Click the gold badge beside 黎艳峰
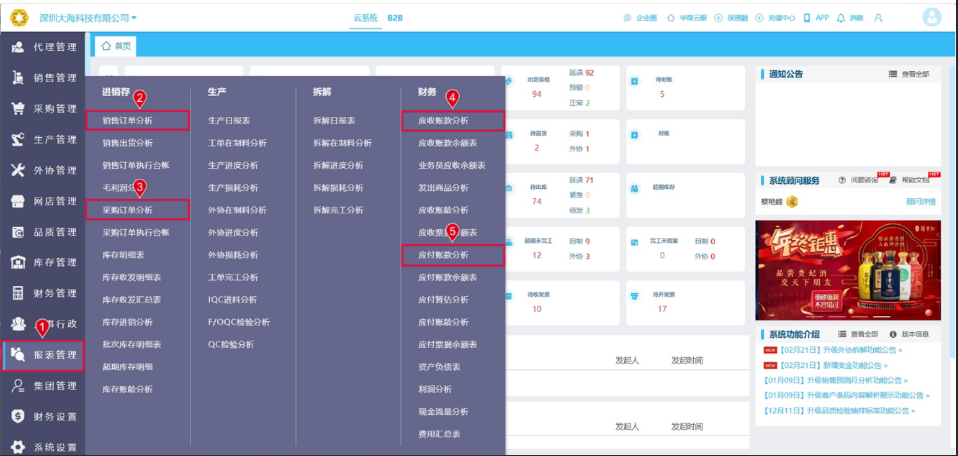Viewport: 958px width, 456px height. pos(791,201)
